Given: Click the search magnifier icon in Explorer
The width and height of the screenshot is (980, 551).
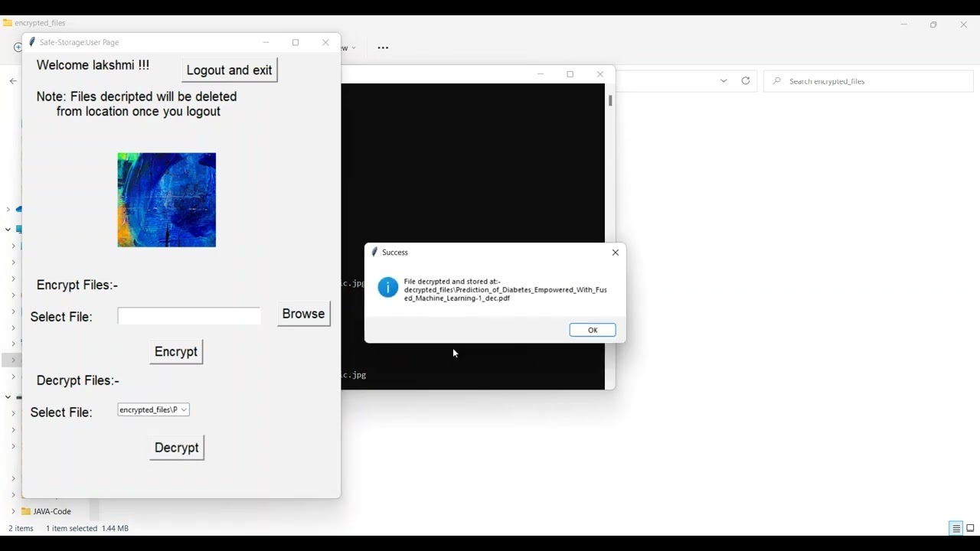Looking at the screenshot, I should (777, 81).
